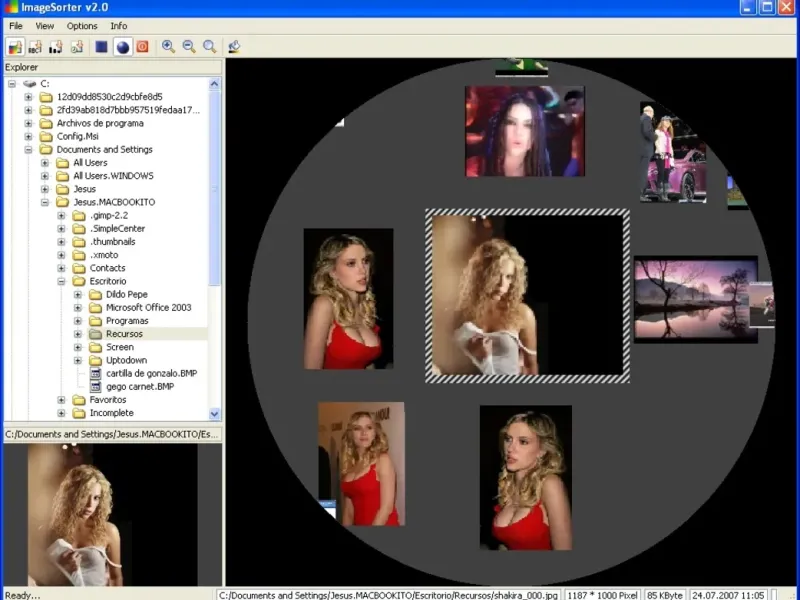Screen dimensions: 800x600
Task: Switch to the flat square map view
Action: coord(101,46)
